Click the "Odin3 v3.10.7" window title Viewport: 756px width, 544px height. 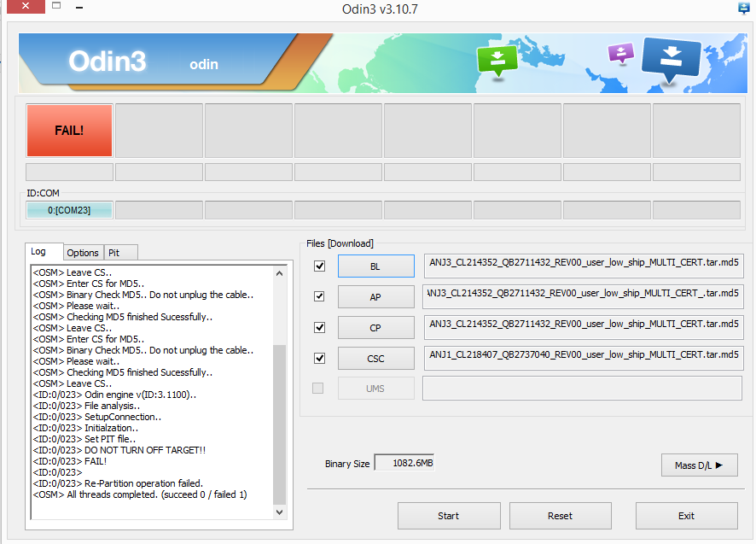pos(380,9)
